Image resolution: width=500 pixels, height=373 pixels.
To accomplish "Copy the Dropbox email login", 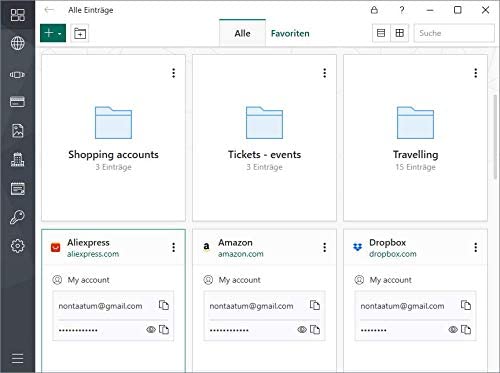I will point(466,305).
